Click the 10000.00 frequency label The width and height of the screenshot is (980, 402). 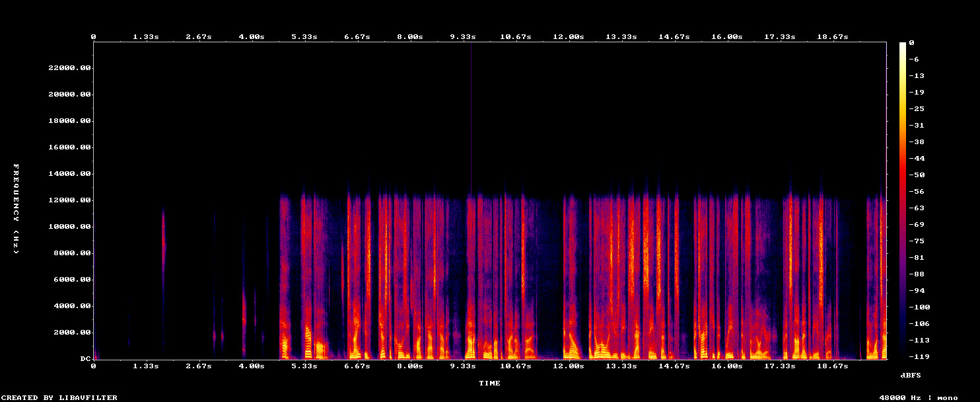[69, 227]
